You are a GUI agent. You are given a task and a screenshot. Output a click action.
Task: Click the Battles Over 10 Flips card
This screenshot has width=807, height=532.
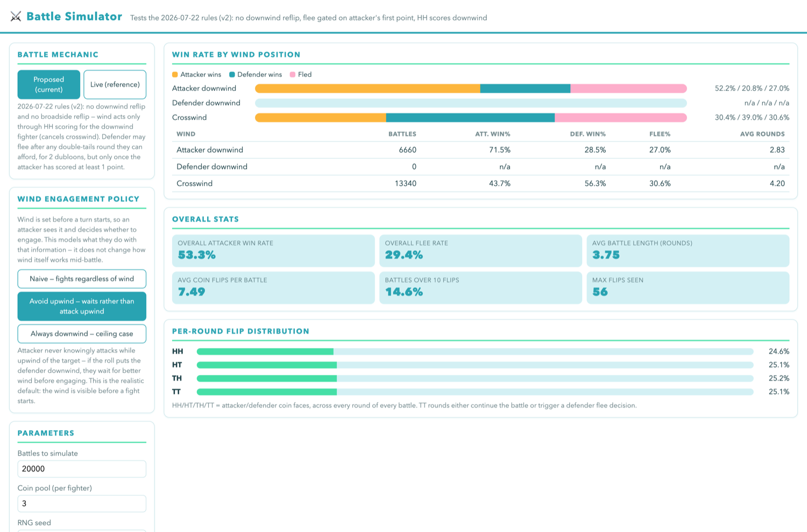click(x=480, y=288)
